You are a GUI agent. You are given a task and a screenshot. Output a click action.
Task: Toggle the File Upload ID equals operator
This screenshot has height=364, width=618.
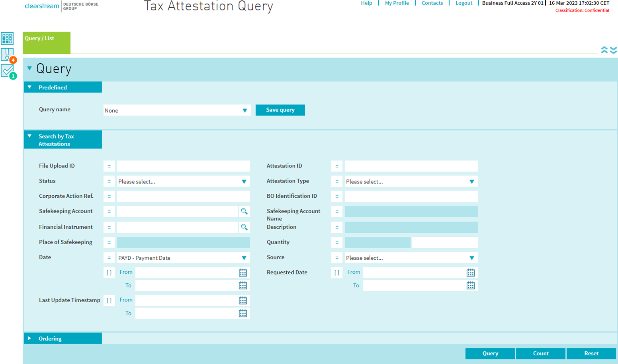109,166
